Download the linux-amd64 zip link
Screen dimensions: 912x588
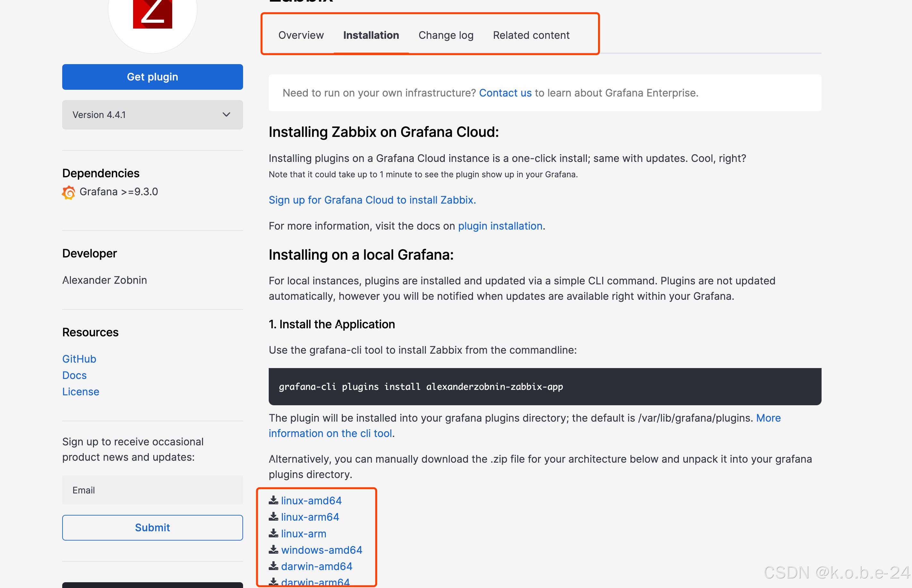coord(311,500)
